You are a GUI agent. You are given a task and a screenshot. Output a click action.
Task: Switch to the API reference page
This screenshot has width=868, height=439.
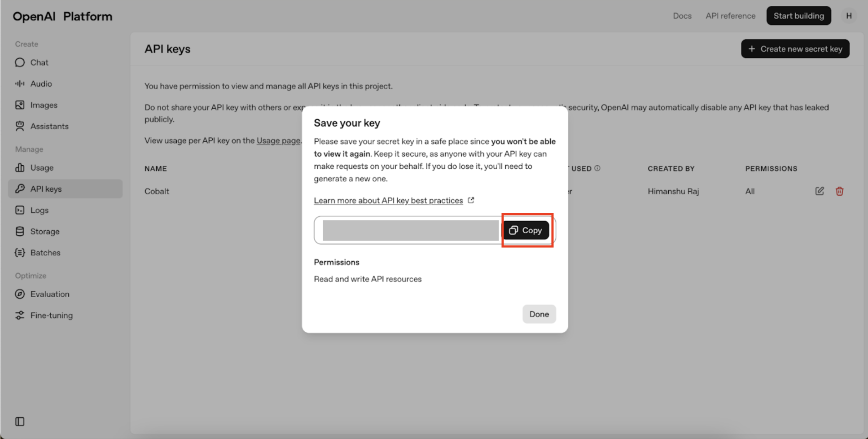point(730,16)
